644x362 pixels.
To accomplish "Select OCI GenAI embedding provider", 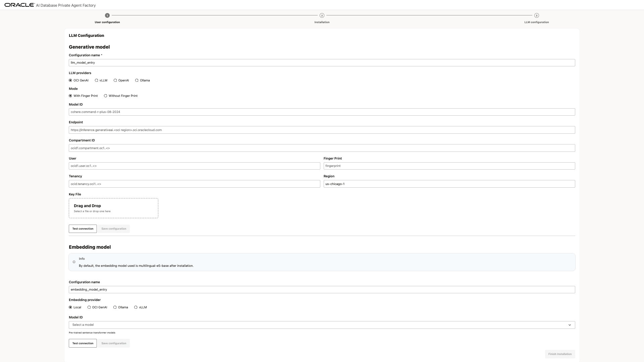I will coord(89,307).
